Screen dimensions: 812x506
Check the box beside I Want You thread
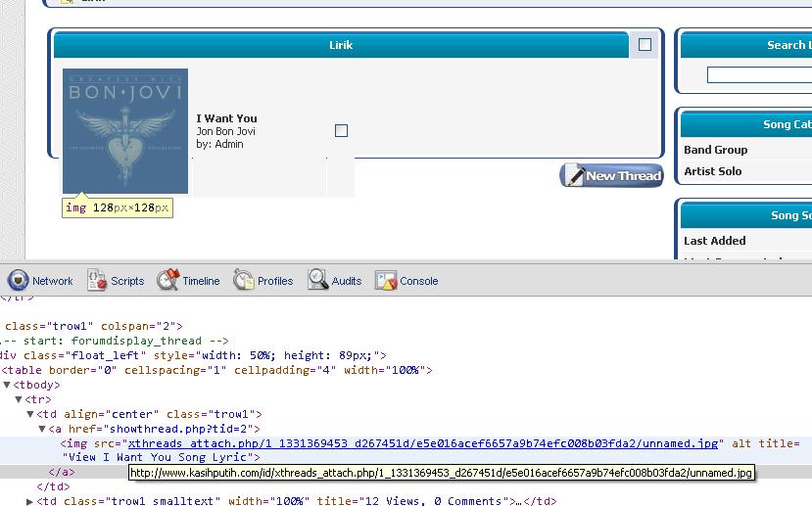pos(341,131)
